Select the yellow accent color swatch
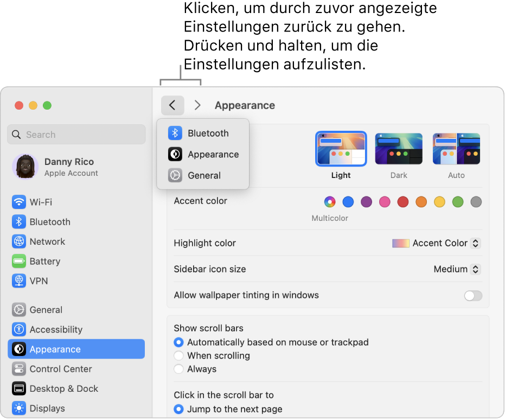This screenshot has height=420, width=505. coord(439,202)
